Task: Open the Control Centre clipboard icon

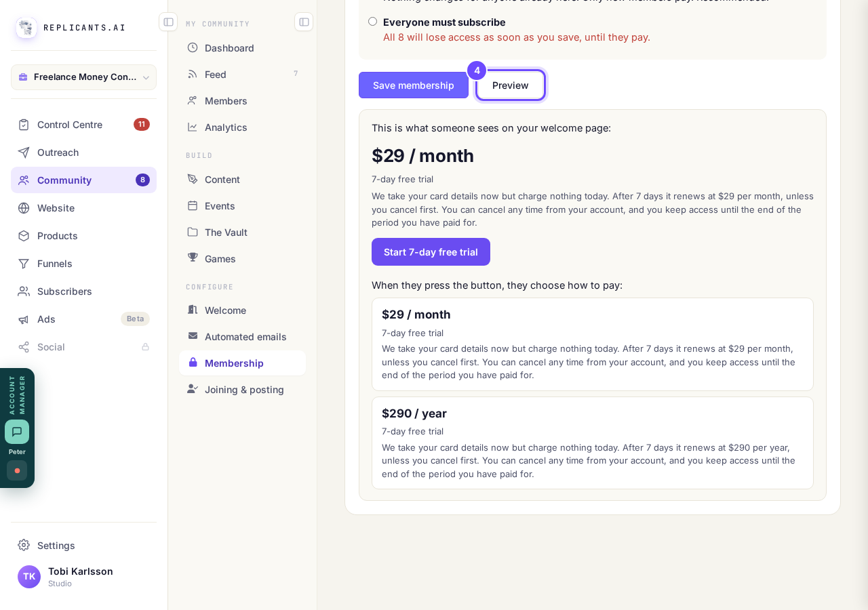Action: [24, 125]
